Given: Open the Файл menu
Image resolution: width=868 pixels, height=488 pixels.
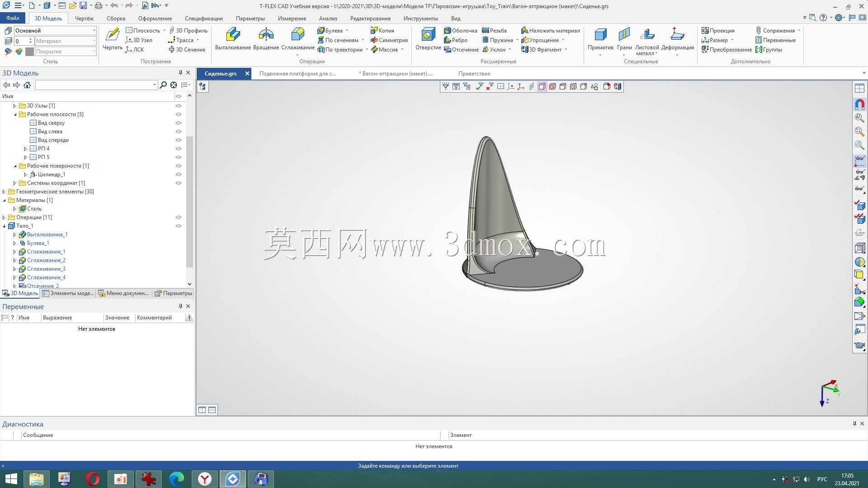Looking at the screenshot, I should click(13, 18).
